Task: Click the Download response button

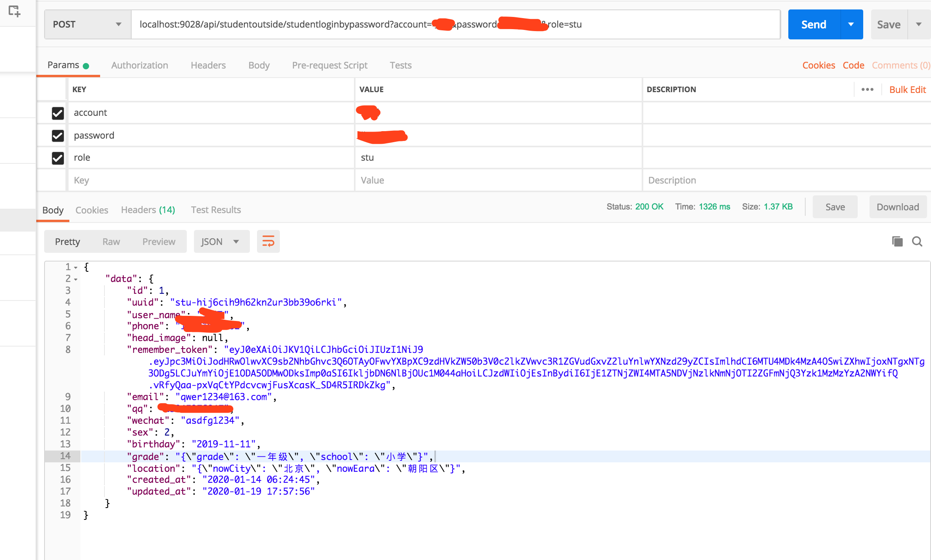Action: [897, 207]
